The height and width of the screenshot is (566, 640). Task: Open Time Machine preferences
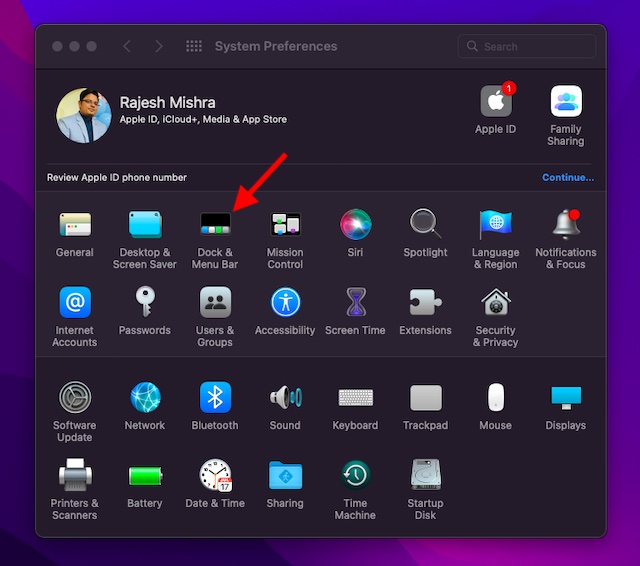355,475
